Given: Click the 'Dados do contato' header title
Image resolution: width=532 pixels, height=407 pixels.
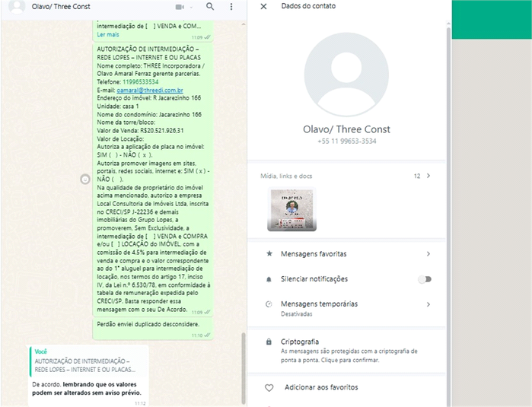Looking at the screenshot, I should [308, 6].
